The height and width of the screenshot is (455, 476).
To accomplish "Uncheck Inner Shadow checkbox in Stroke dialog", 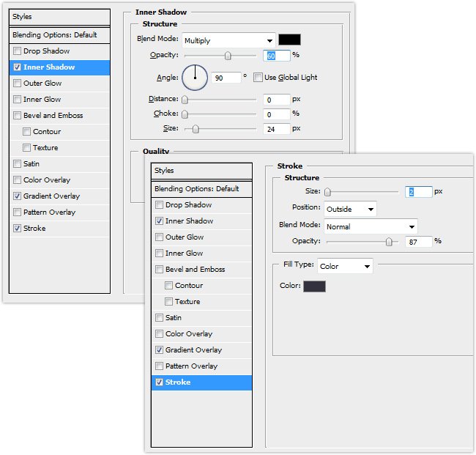I will pyautogui.click(x=159, y=221).
